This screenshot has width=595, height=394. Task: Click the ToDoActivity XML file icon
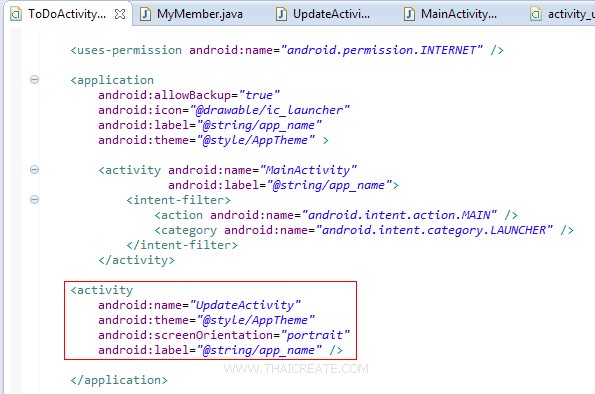click(x=16, y=14)
